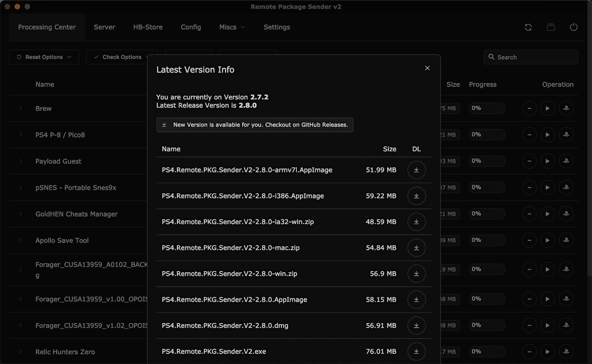The image size is (592, 364).
Task: Download the armv7l AppImage file
Action: coord(416,170)
